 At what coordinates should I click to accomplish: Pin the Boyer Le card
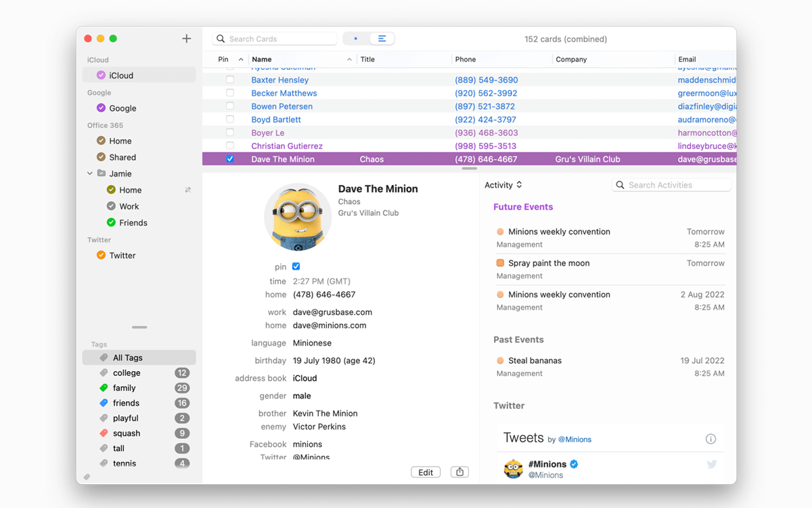(230, 133)
